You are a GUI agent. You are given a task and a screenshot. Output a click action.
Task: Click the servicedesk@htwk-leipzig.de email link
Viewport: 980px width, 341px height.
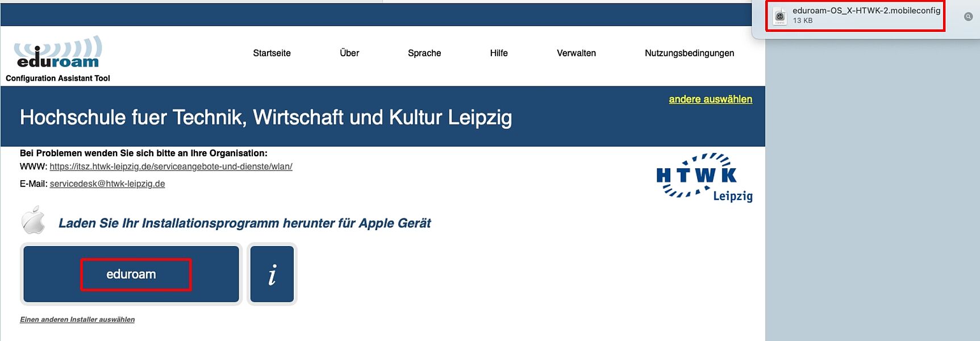(x=107, y=184)
